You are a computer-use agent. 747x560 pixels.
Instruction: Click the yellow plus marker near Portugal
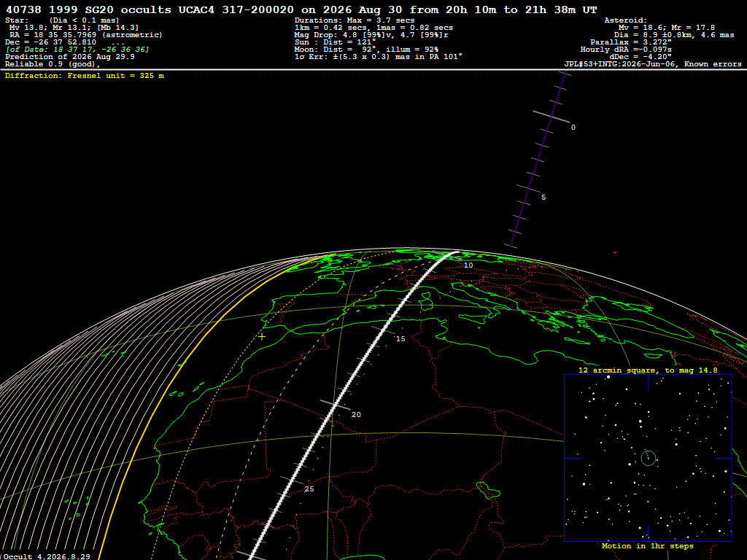[x=262, y=337]
